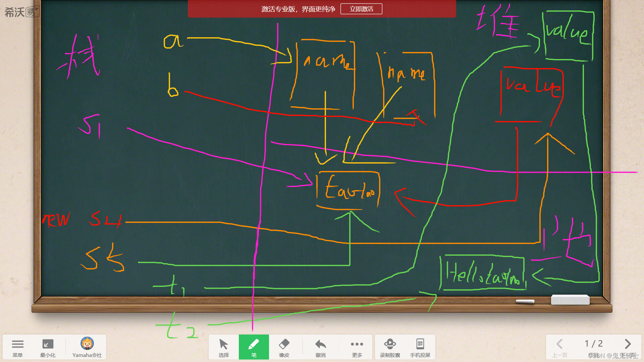
Task: Choose the 选择 pointer tool
Action: pyautogui.click(x=224, y=347)
